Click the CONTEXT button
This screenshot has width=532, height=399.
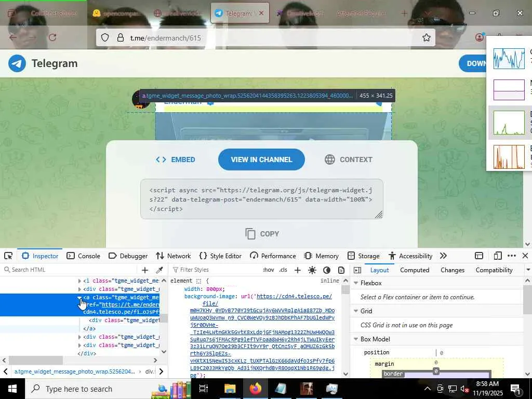click(x=349, y=159)
